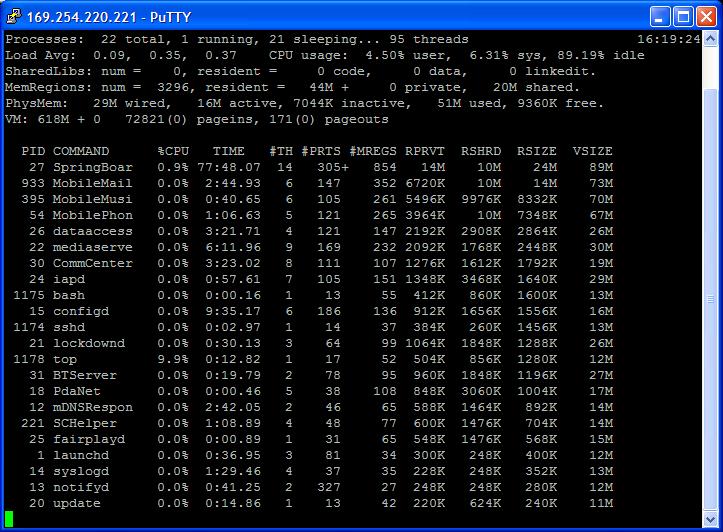Select the MobilePhon process name
The width and height of the screenshot is (723, 532).
coord(93,215)
